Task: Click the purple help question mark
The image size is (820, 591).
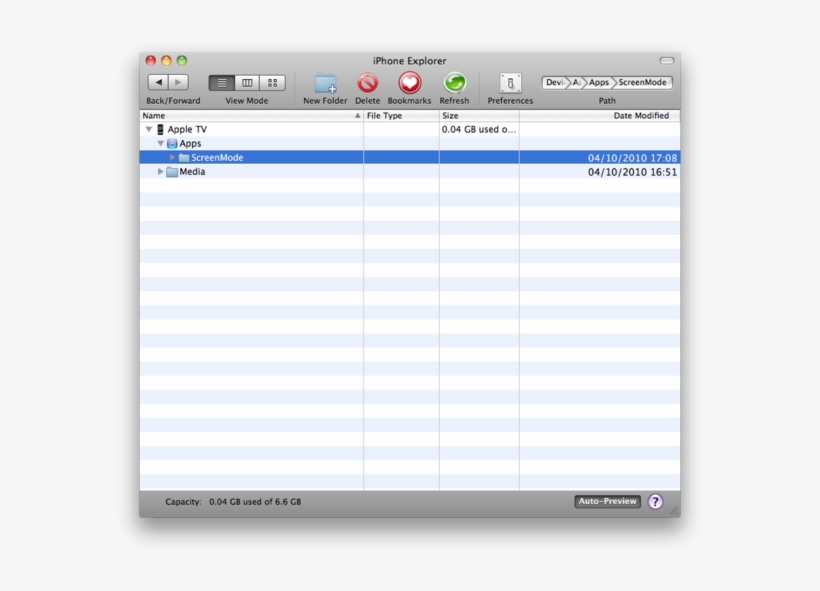Action: (x=655, y=502)
